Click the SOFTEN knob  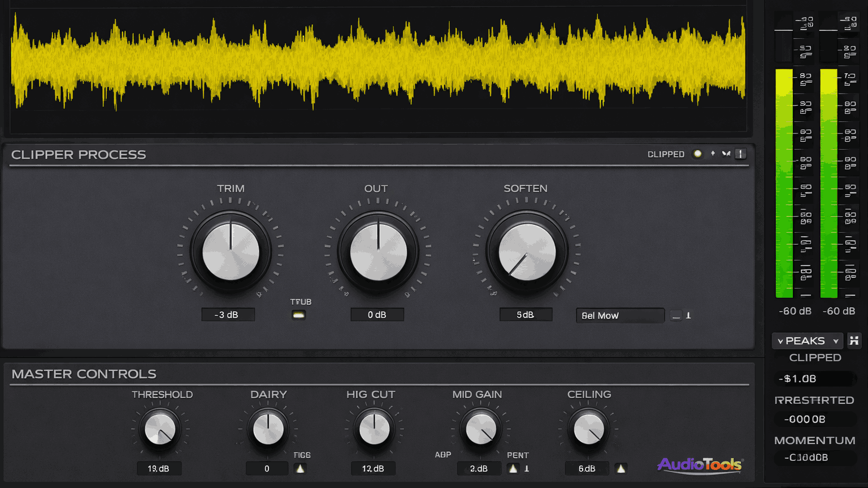coord(527,252)
